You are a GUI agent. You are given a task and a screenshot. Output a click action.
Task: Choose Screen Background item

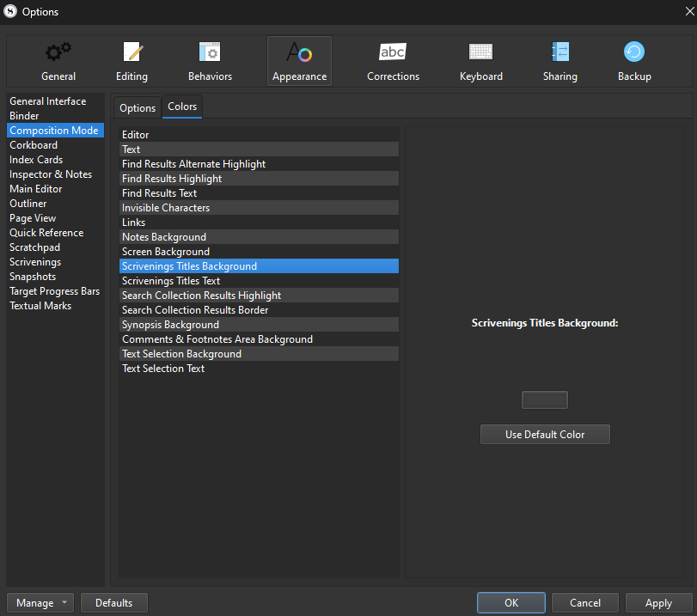coord(260,252)
